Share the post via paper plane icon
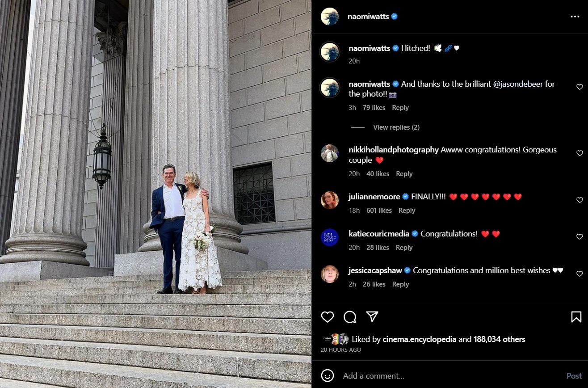The image size is (588, 388). pos(372,316)
